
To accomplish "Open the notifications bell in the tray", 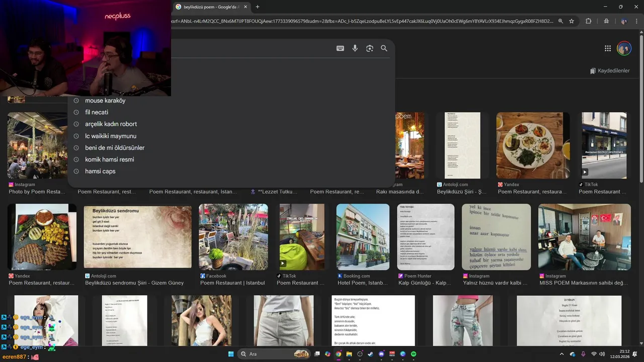I will (x=635, y=354).
